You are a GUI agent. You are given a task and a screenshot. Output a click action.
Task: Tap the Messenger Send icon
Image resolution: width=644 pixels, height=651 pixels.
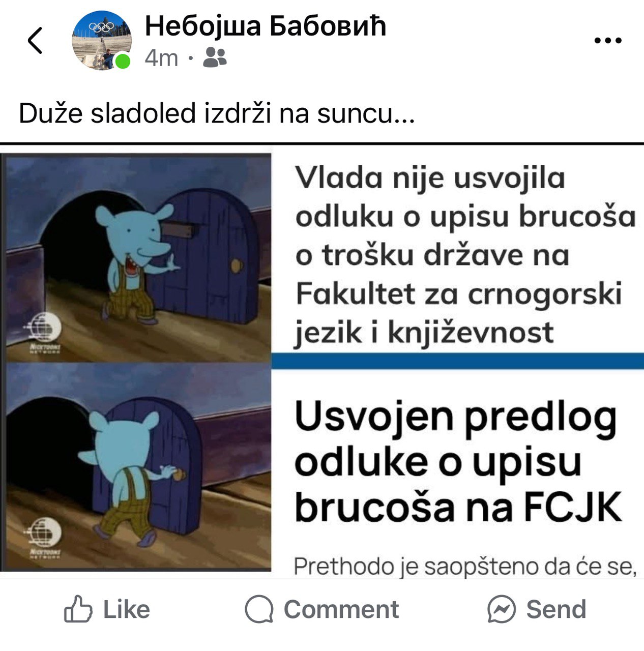pos(502,609)
